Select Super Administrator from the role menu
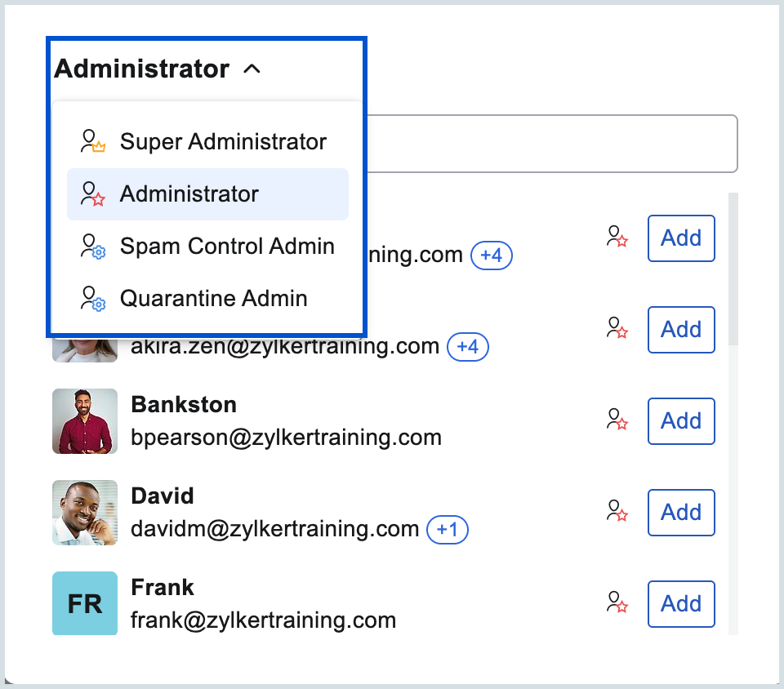 coord(223,142)
